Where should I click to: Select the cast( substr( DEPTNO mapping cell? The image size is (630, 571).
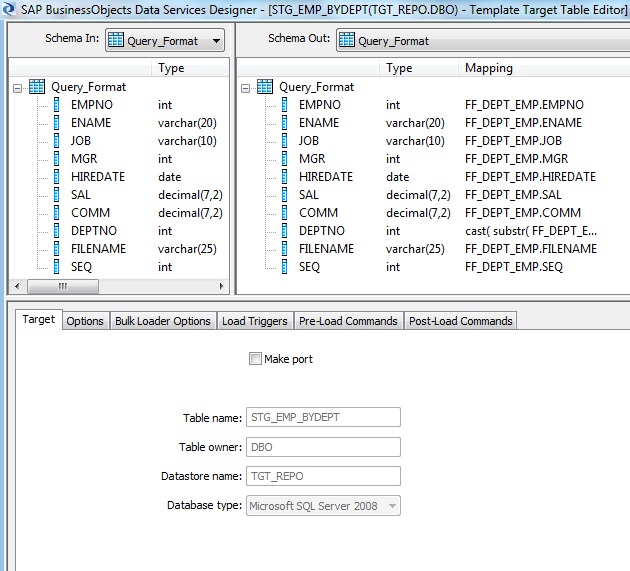click(531, 231)
